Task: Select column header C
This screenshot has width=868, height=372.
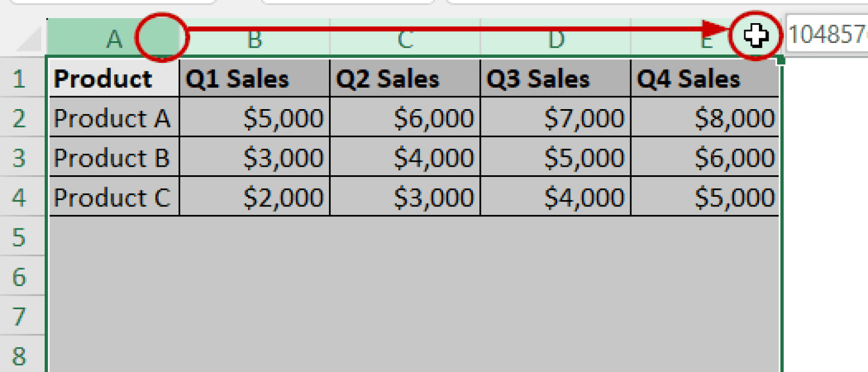Action: point(405,38)
